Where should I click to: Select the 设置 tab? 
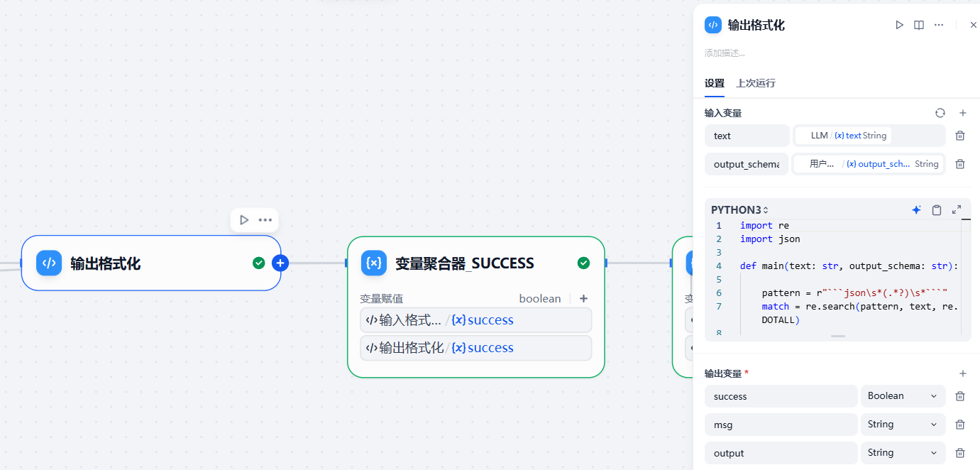pos(714,83)
